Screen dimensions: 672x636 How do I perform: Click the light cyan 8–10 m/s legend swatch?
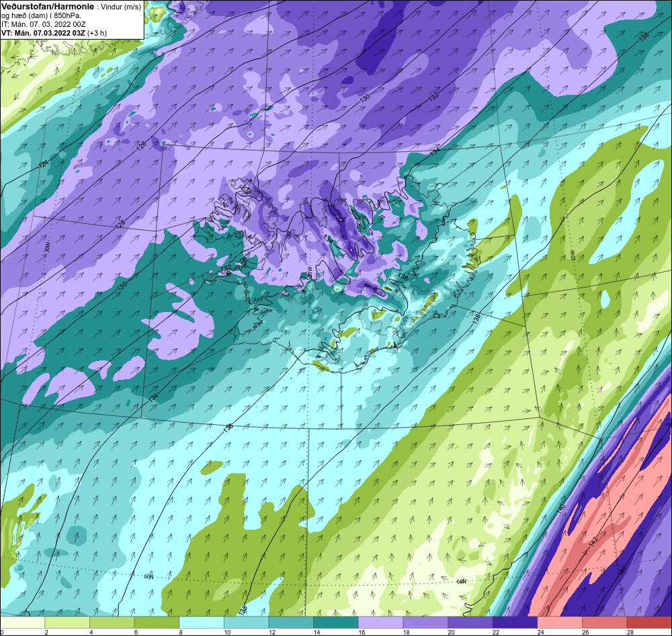(x=202, y=623)
